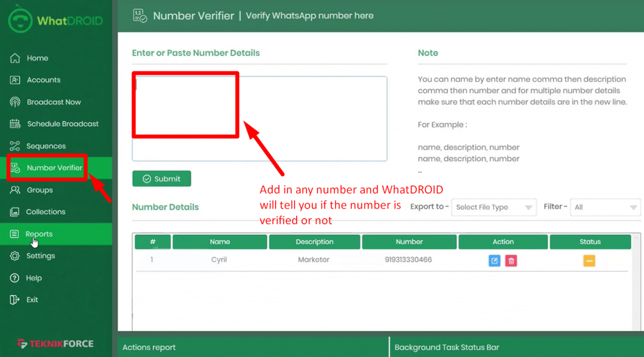644x357 pixels.
Task: Click row number 1 cell
Action: pos(152,260)
